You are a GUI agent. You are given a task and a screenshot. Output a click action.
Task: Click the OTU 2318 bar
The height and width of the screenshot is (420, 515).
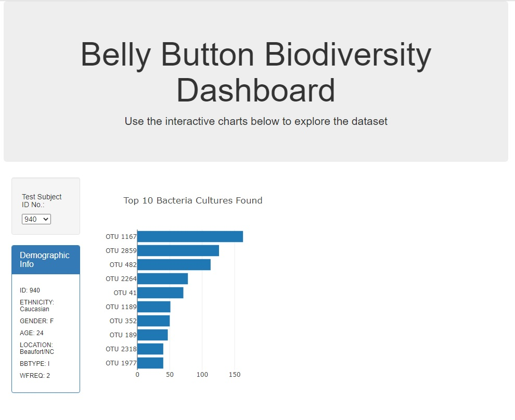(150, 349)
